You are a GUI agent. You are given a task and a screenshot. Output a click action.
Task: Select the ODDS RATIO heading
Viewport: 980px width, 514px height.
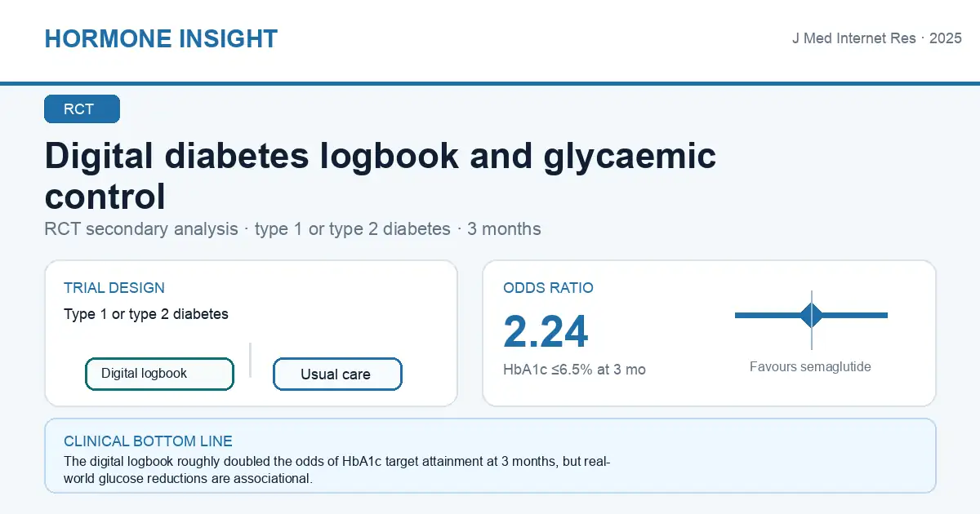pyautogui.click(x=548, y=288)
